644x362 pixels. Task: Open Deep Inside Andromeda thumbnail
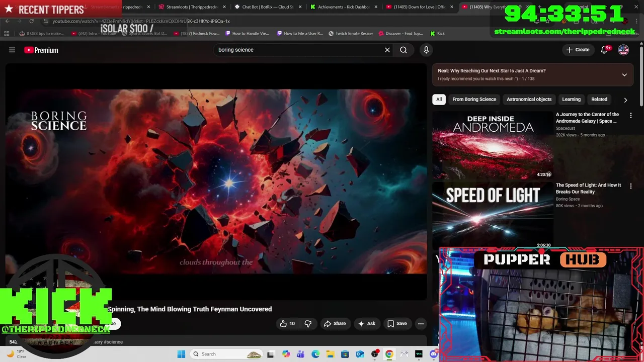493,145
